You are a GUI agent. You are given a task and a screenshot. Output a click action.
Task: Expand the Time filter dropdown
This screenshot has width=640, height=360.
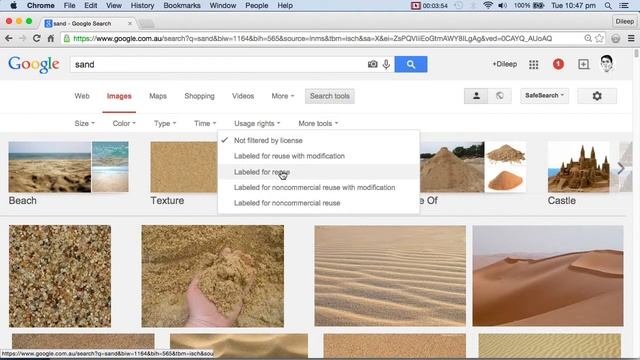pos(205,123)
